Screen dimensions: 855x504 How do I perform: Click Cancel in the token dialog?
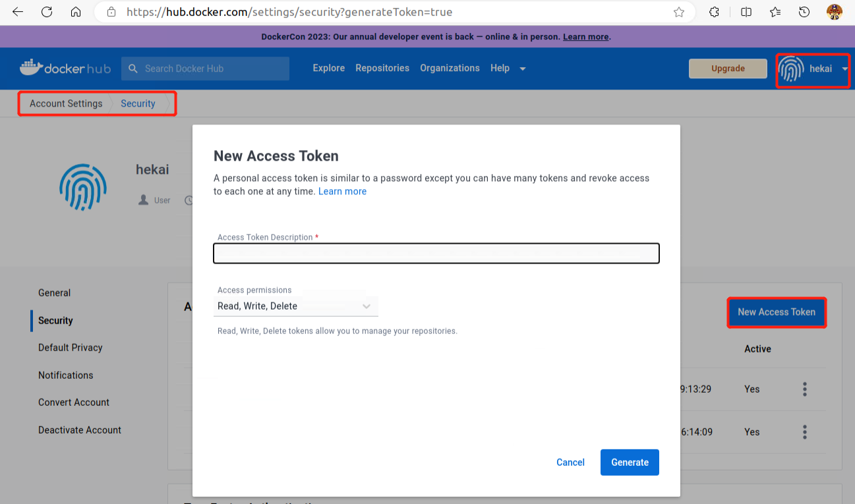coord(570,462)
